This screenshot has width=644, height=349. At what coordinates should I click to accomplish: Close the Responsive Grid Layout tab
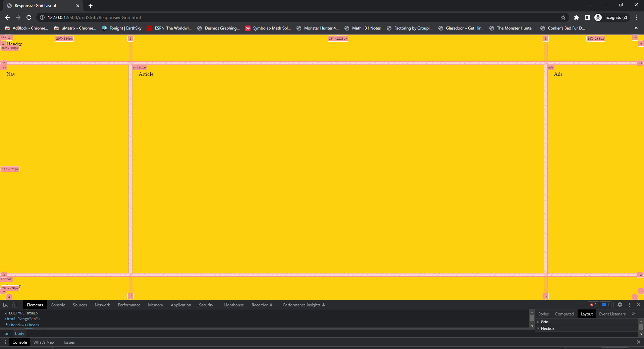click(78, 6)
